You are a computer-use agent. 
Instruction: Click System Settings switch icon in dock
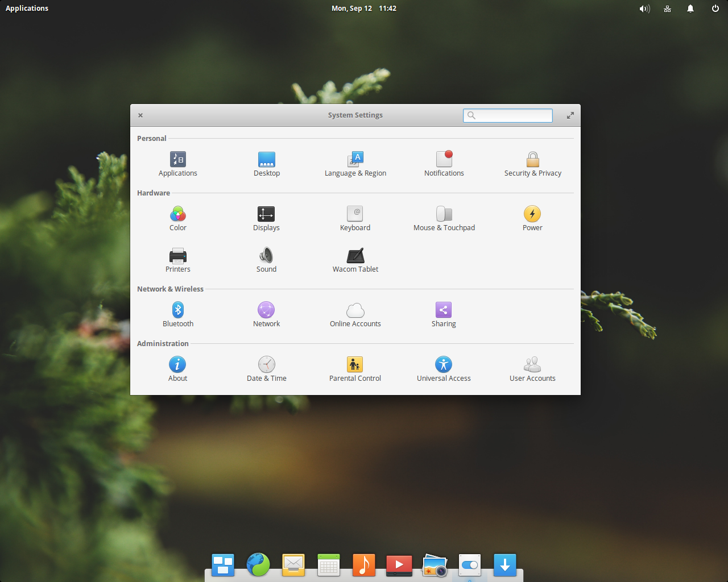[x=470, y=565]
